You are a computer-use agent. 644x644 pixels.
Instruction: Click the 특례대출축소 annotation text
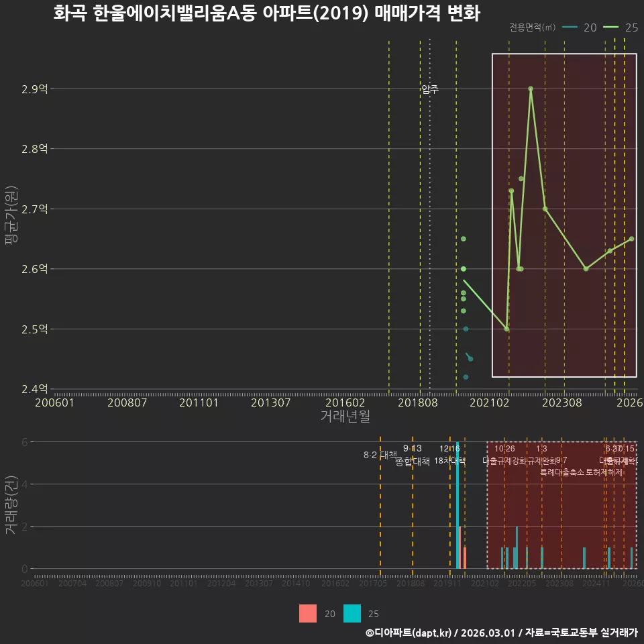point(561,472)
